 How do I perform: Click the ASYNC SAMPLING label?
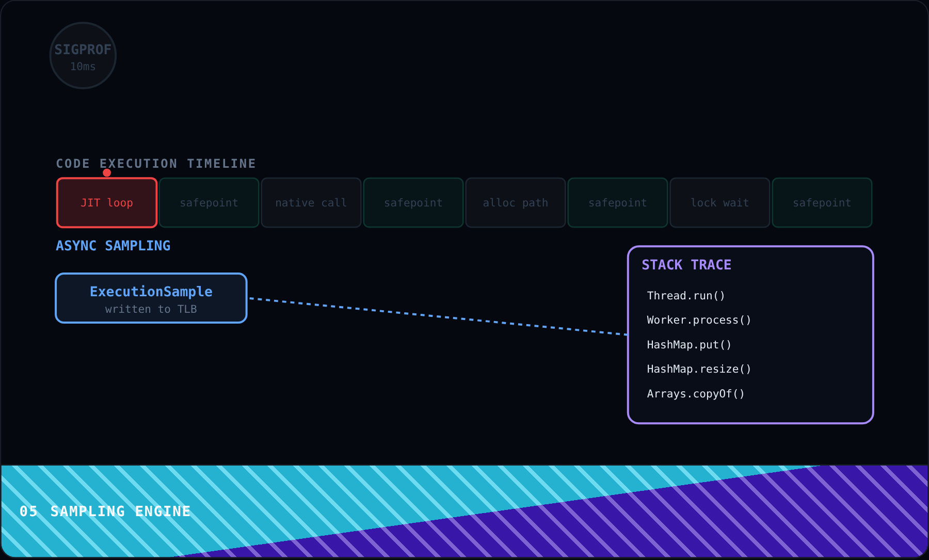(x=113, y=246)
